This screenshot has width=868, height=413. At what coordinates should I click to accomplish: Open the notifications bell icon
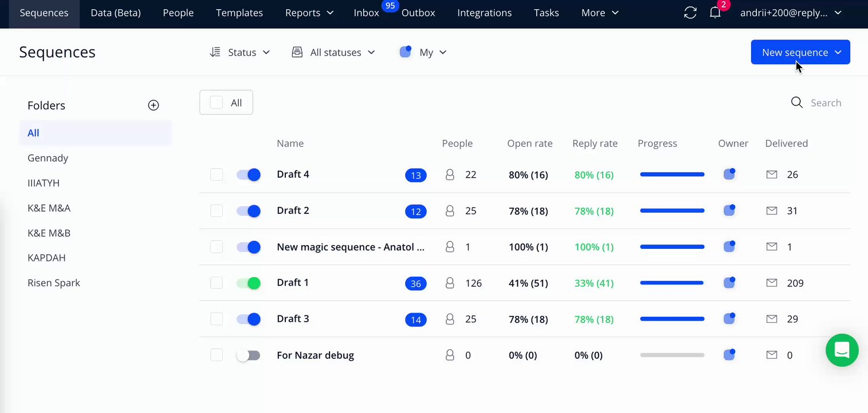[x=715, y=13]
